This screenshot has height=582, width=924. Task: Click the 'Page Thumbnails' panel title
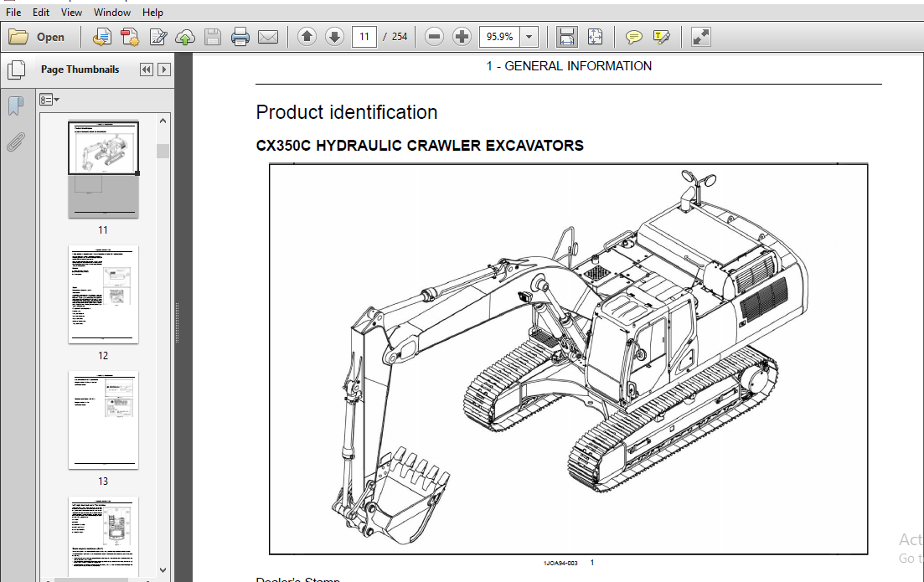(80, 70)
